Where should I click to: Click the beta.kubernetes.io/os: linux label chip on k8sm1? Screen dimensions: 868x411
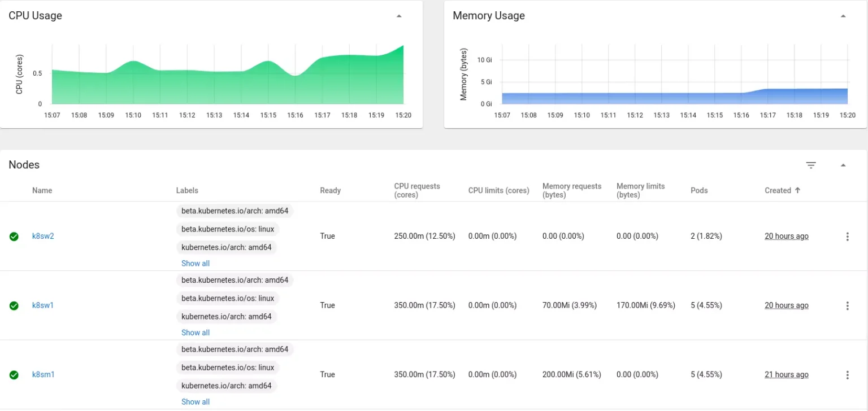pos(228,368)
